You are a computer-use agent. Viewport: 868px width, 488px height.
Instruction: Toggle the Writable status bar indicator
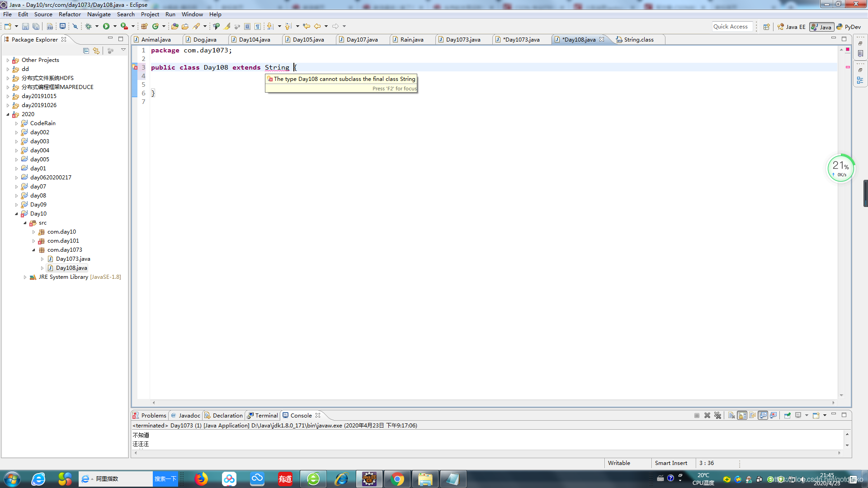click(x=619, y=463)
